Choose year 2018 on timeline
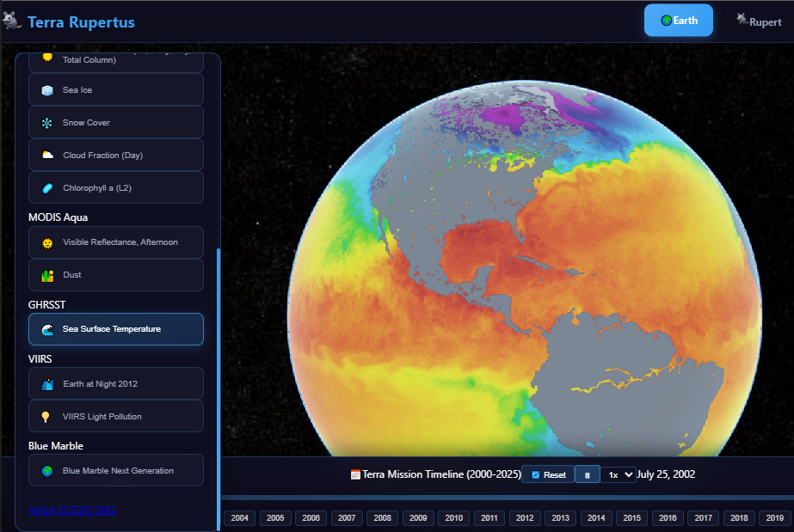This screenshot has width=794, height=532. tap(739, 518)
